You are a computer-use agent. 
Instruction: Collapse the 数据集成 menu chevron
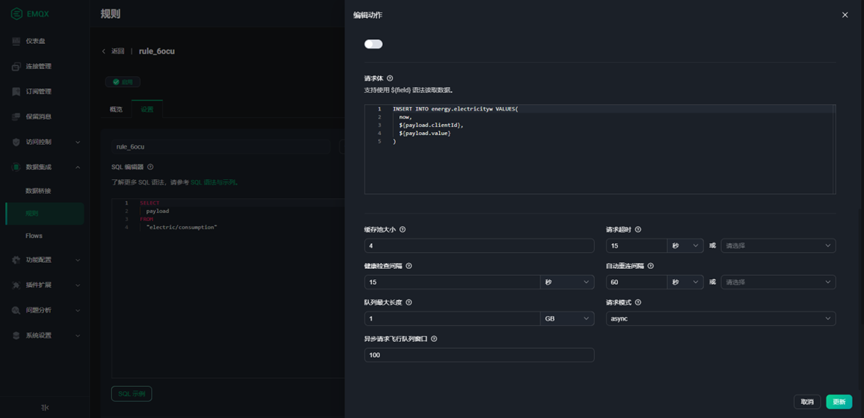78,167
